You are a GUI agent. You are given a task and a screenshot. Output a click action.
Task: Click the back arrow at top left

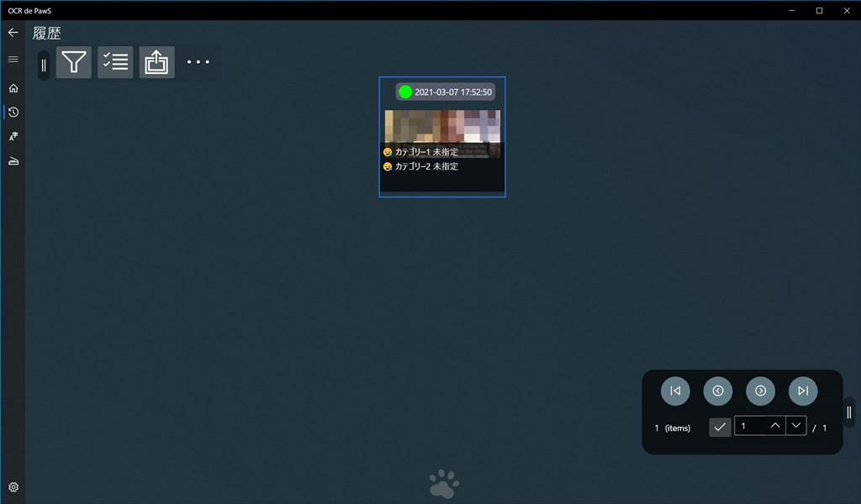pos(13,33)
